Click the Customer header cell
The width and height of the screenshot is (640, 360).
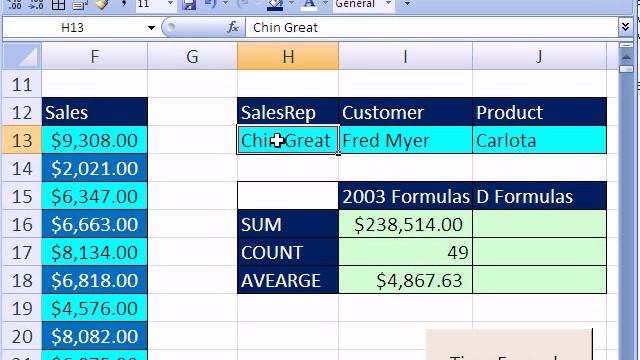(405, 112)
